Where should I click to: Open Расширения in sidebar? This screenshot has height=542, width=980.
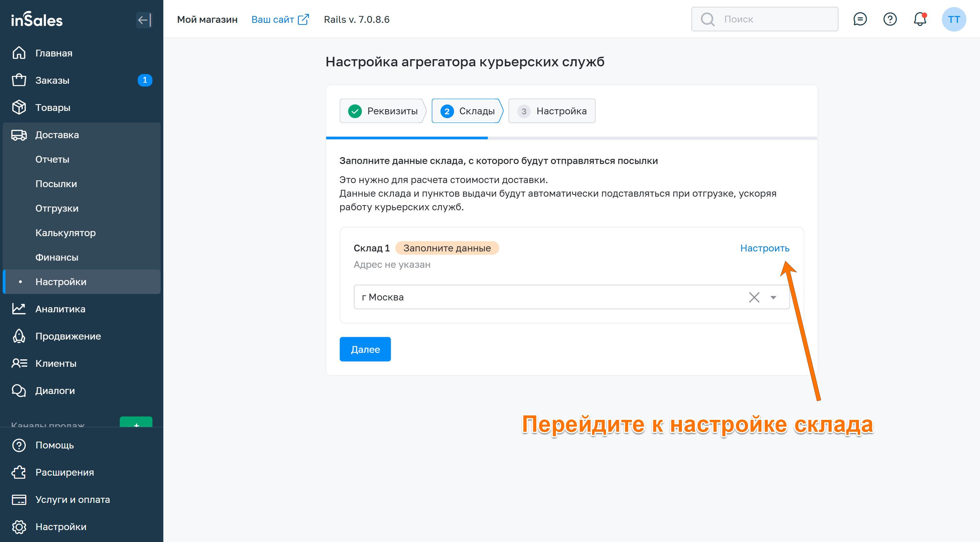[x=64, y=472]
